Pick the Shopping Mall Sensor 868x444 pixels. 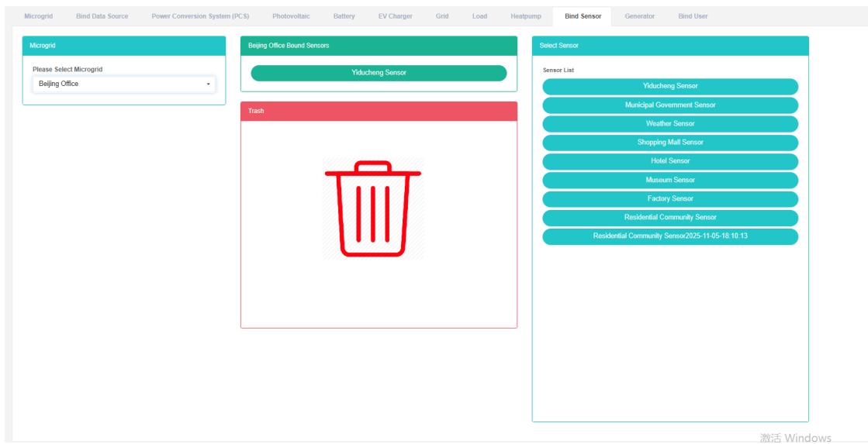point(670,143)
